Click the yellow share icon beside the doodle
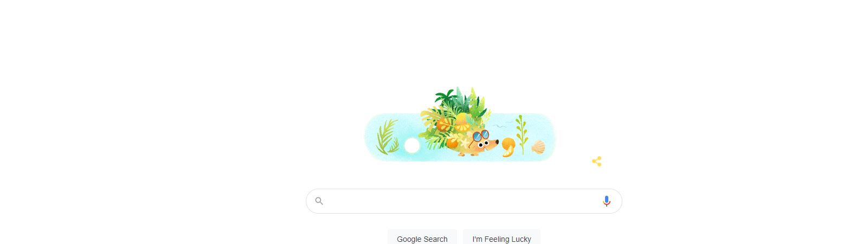The width and height of the screenshot is (868, 244). (596, 162)
